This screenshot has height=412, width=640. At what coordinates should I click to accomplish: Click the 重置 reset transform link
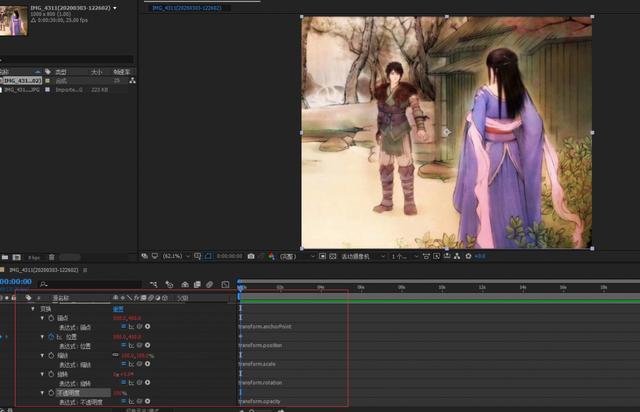tap(118, 308)
